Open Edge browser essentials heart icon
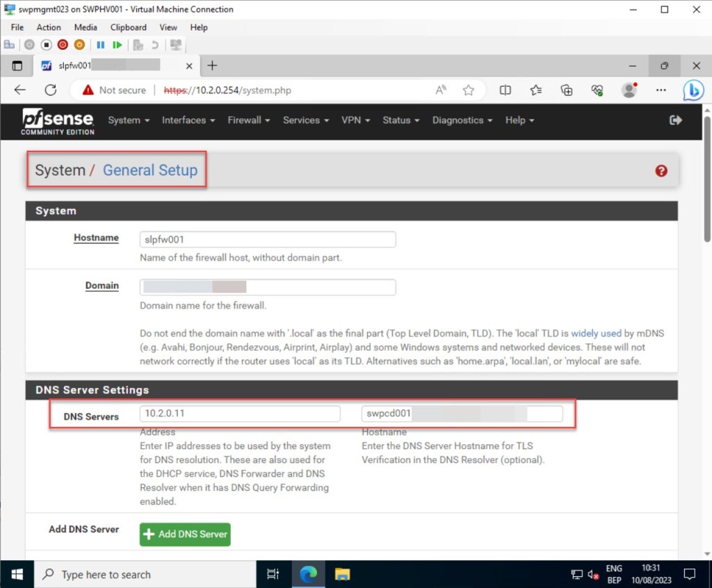The image size is (712, 588). (x=597, y=90)
